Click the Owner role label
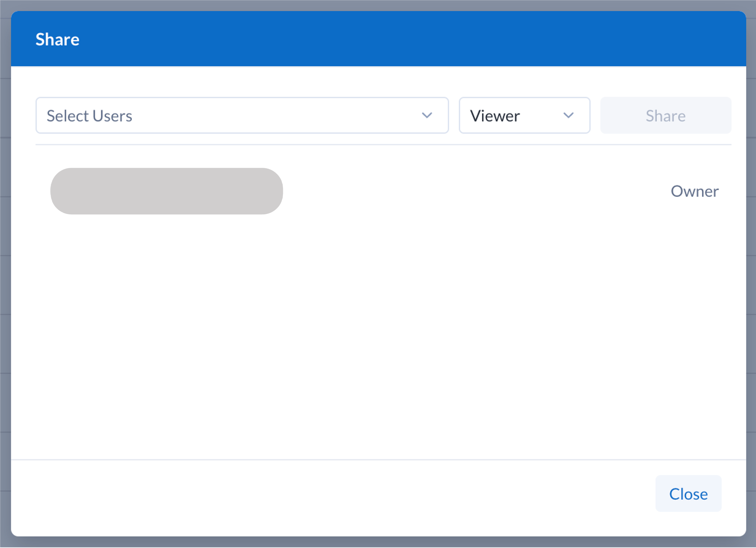The image size is (756, 548). [695, 191]
